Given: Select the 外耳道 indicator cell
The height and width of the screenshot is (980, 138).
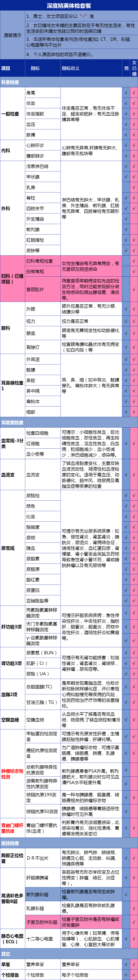Looking at the screenshot, I should click(43, 359).
